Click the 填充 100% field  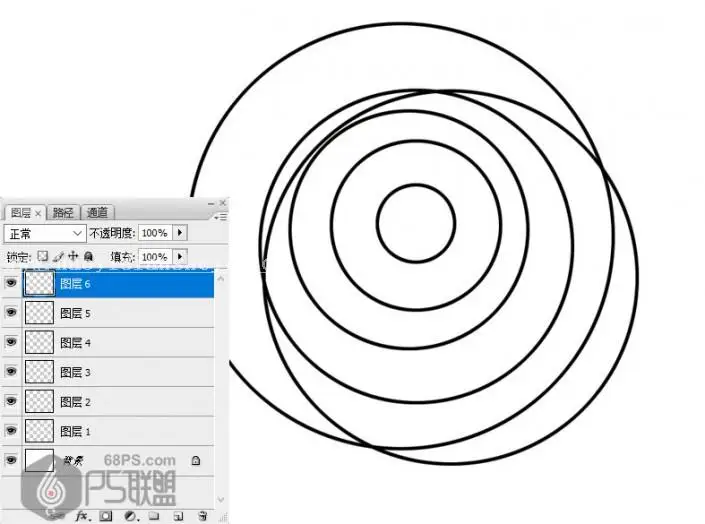[x=156, y=256]
